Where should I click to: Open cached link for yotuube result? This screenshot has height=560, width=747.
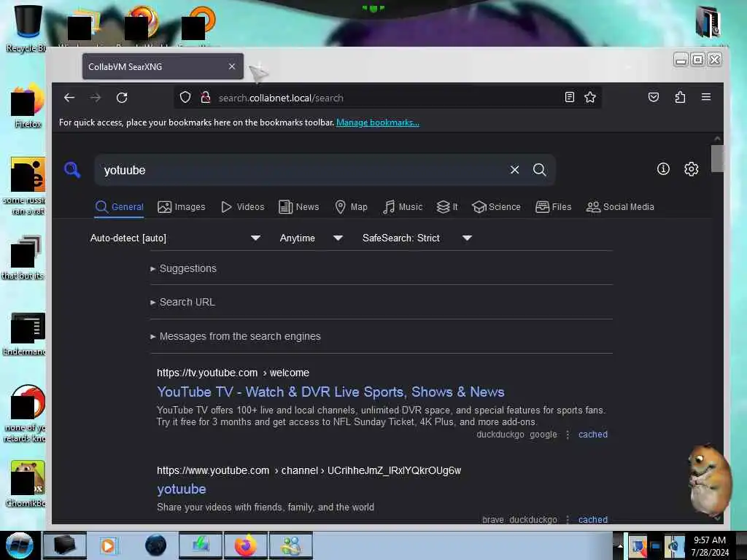(x=592, y=519)
